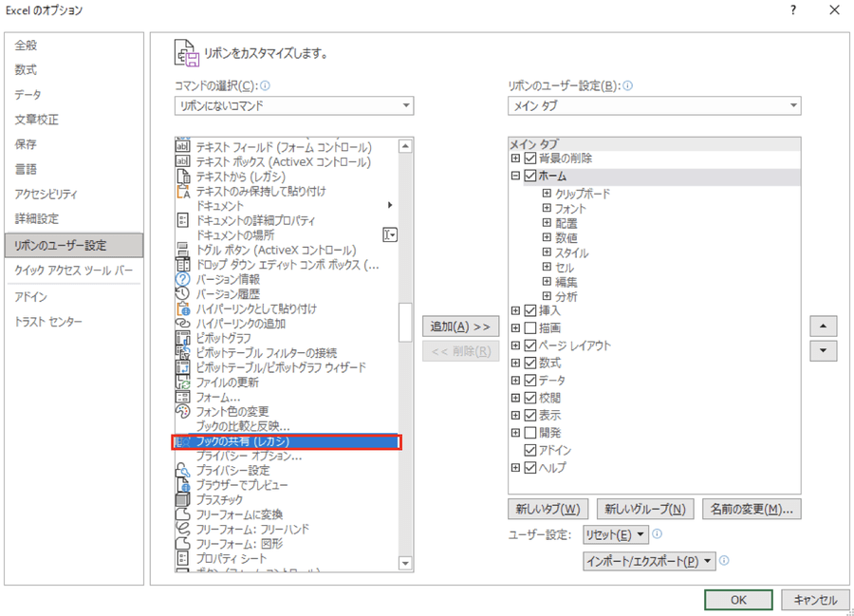Click the テキスト フィールド (フォーム コントロール) icon
Viewport: 854px width, 616px height.
183,146
